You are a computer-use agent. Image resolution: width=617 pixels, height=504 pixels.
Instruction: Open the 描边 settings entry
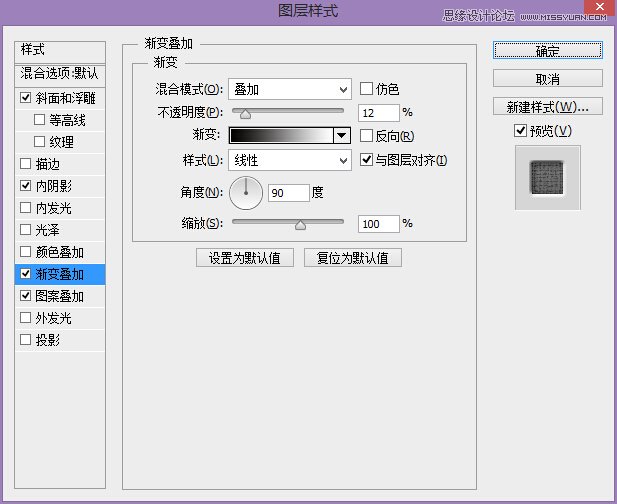pos(47,164)
